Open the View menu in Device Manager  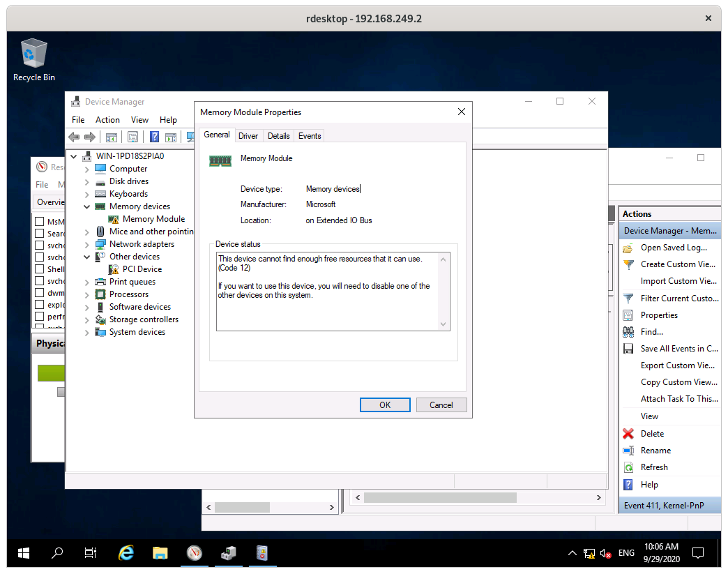(x=139, y=119)
